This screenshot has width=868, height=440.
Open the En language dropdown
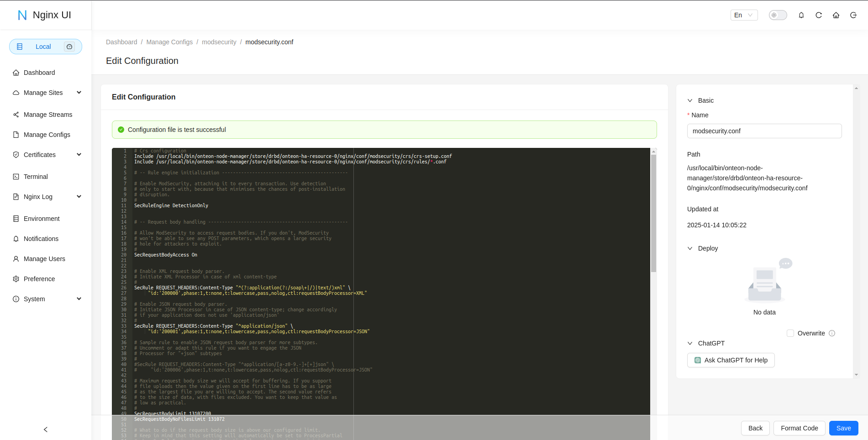coord(743,15)
